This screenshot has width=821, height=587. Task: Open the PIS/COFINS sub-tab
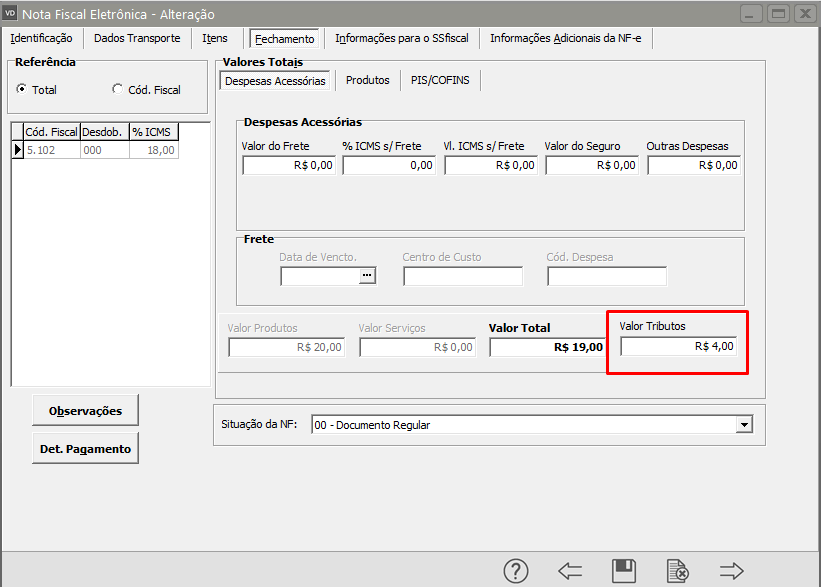pyautogui.click(x=440, y=80)
